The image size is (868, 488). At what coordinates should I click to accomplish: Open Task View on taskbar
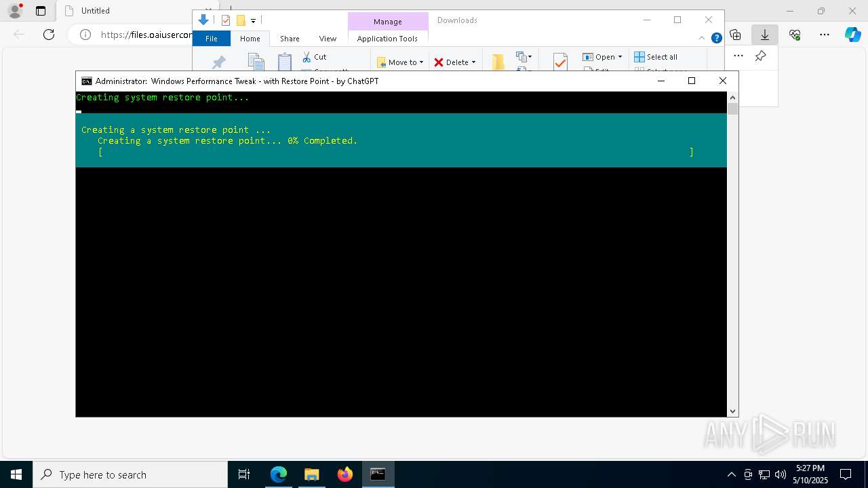[x=244, y=474]
